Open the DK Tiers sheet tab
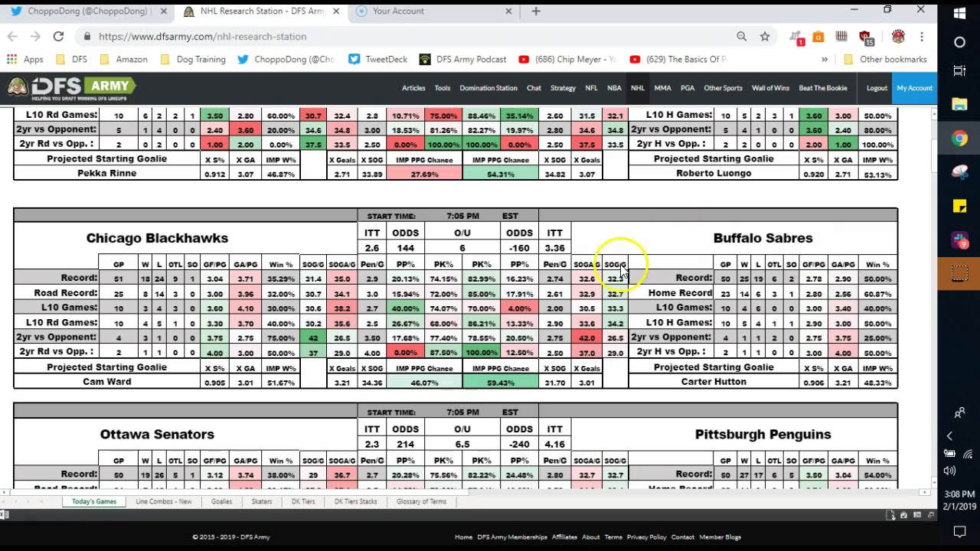 point(303,501)
